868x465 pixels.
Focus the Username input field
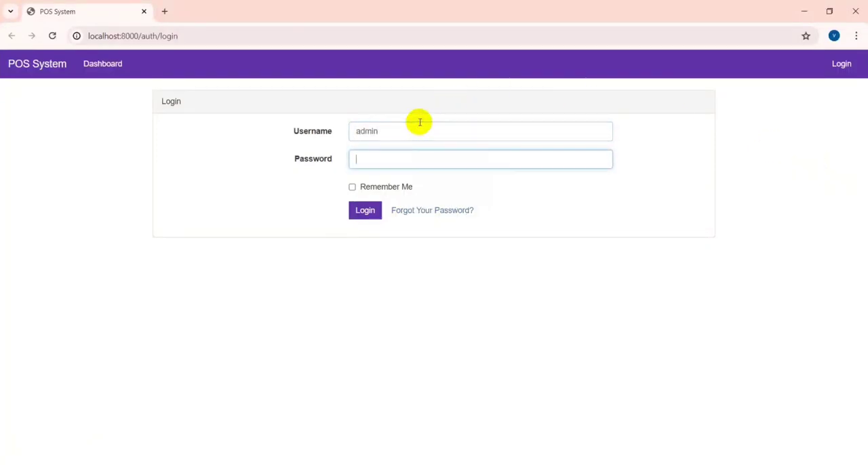480,132
